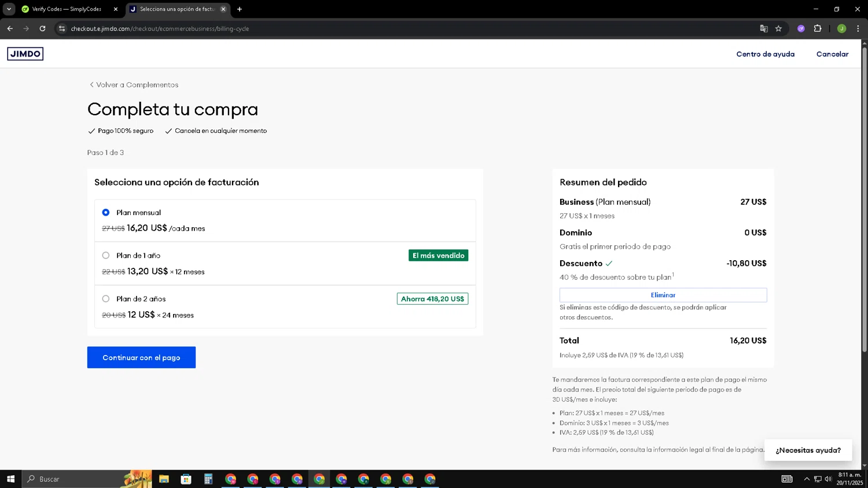Select the Plan de 2 años radio button
Viewport: 868px width, 488px height.
(106, 299)
